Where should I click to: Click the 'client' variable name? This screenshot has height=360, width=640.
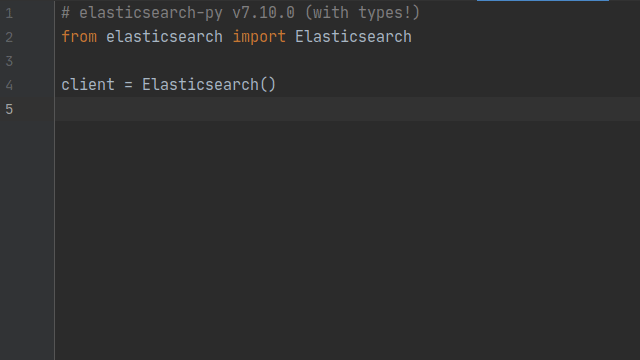88,85
